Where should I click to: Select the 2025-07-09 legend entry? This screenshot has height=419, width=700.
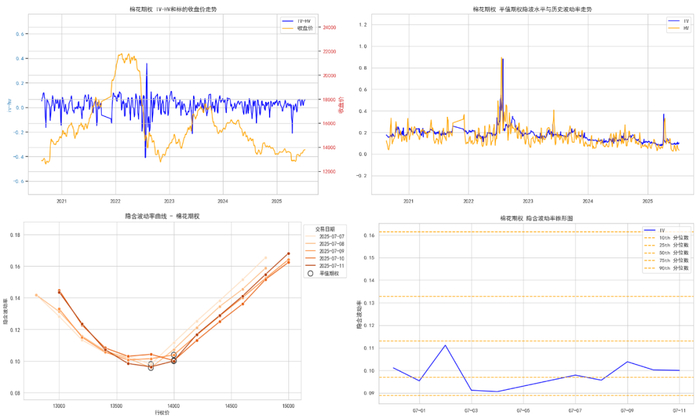pyautogui.click(x=325, y=251)
